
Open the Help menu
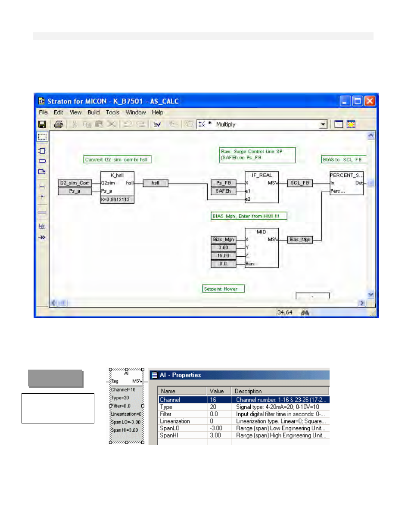(158, 112)
